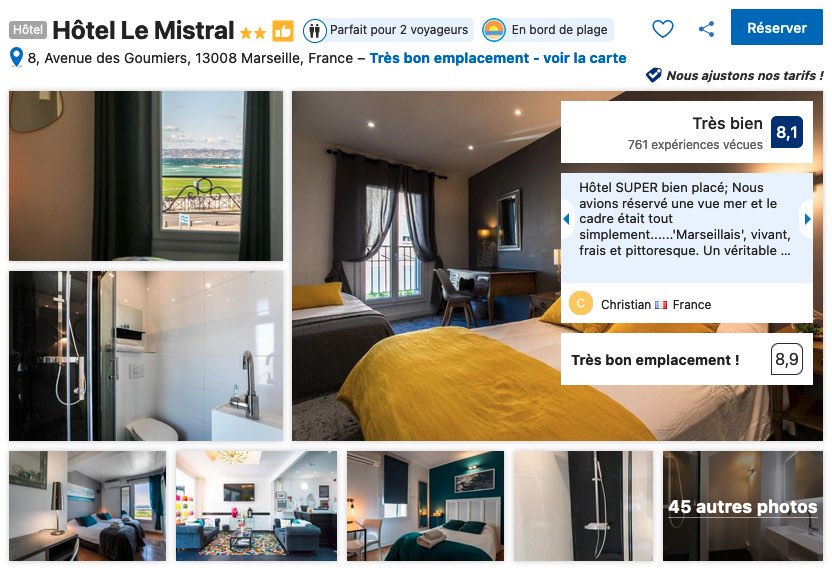Click the share icon
The image size is (832, 568).
(706, 29)
